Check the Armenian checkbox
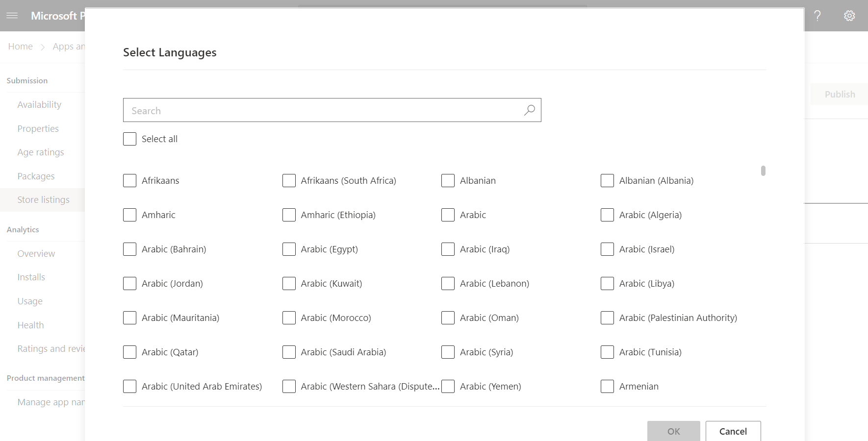This screenshot has height=441, width=868. point(607,387)
